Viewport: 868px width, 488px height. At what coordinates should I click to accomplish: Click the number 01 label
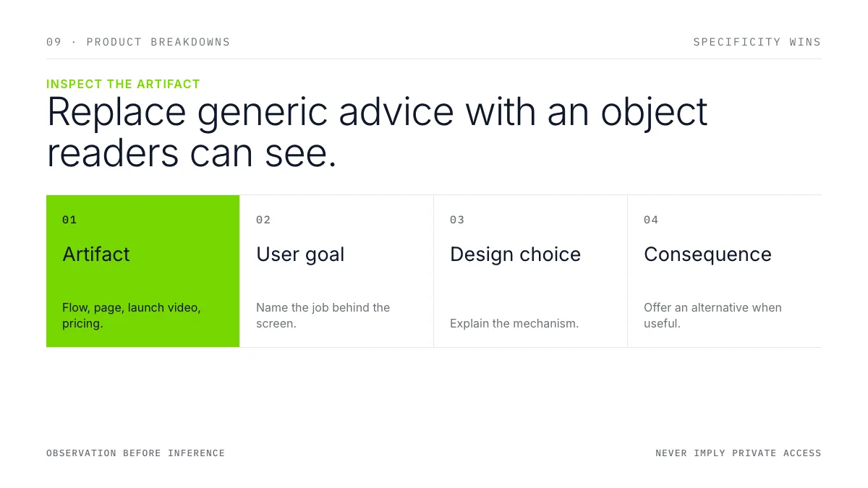(x=69, y=220)
